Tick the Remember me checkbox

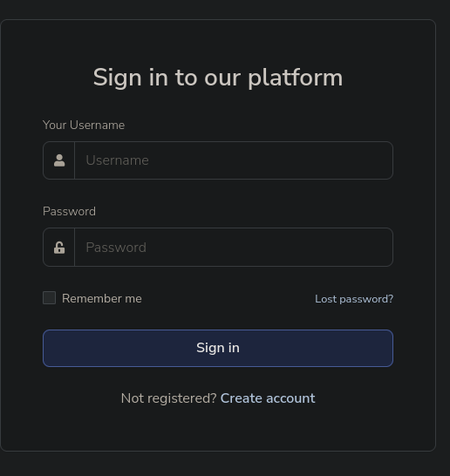(x=49, y=298)
